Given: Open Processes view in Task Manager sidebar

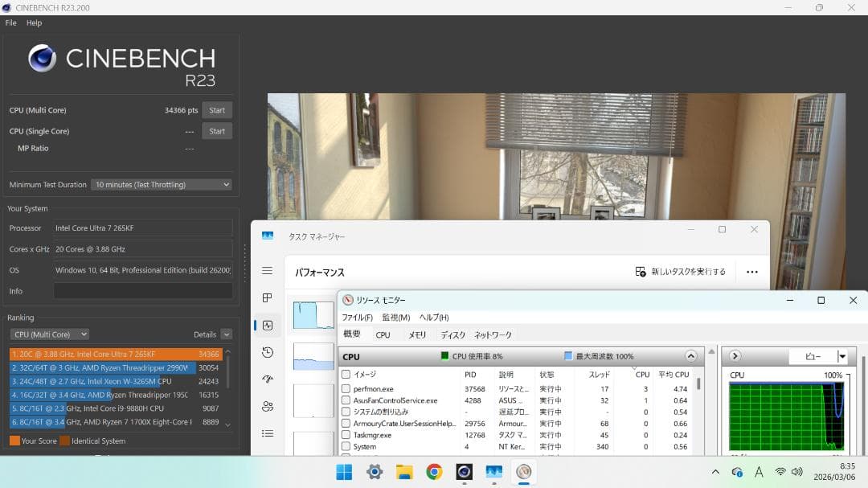Looking at the screenshot, I should point(267,297).
